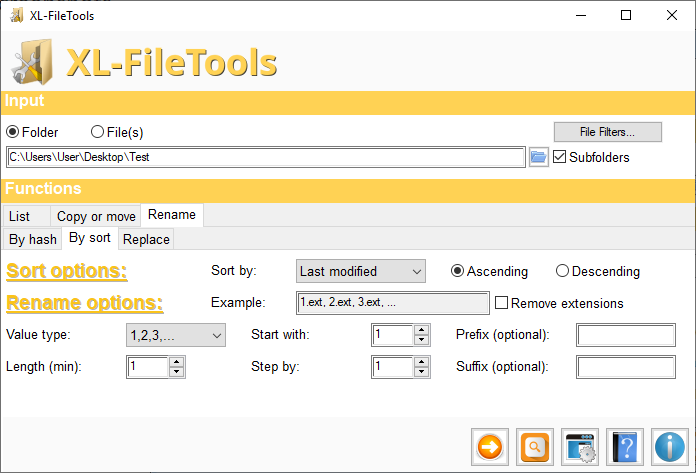This screenshot has width=696, height=473.
Task: Enable Remove extensions checkbox
Action: coord(502,303)
